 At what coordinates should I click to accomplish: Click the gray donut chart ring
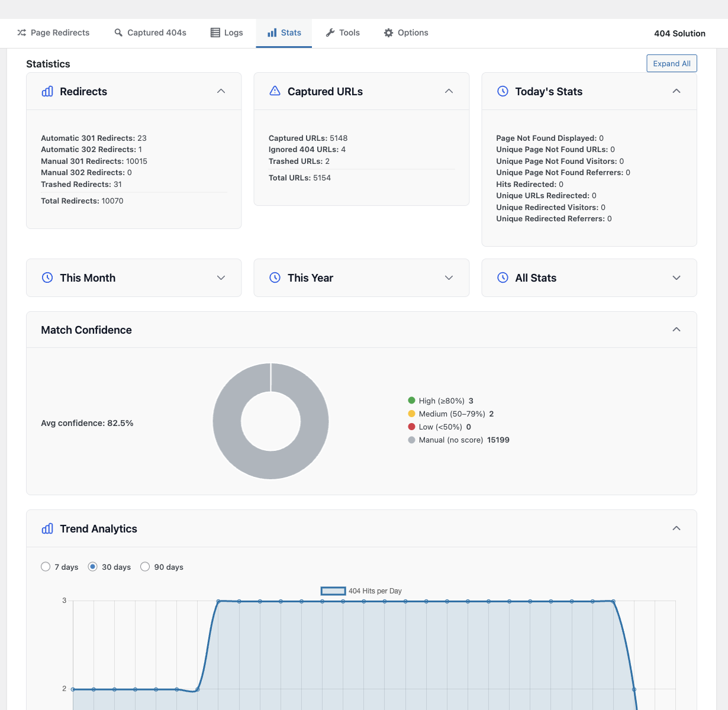point(227,421)
